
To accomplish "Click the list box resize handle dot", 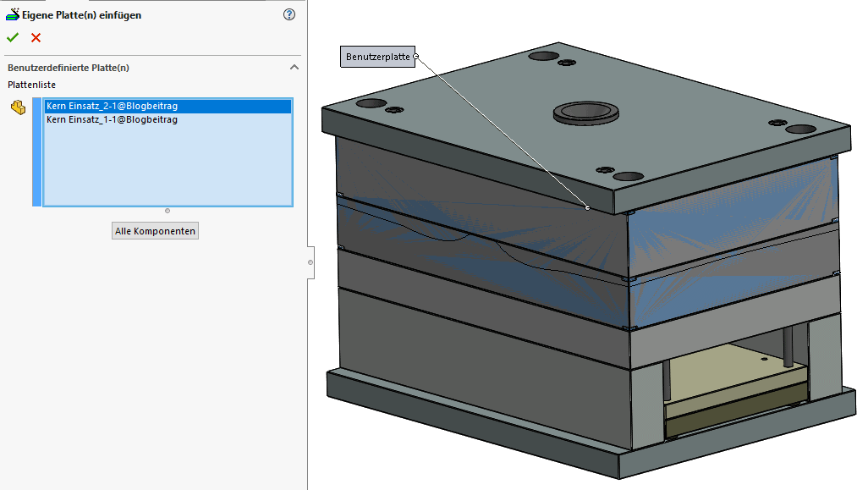I will pos(168,211).
